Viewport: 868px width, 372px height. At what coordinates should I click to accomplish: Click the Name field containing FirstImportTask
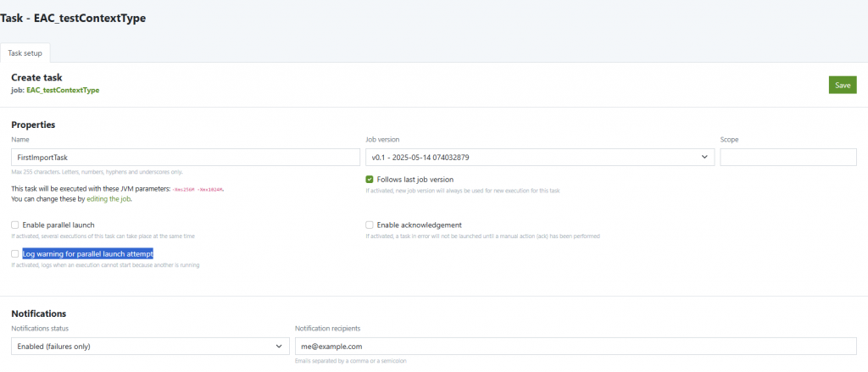186,158
